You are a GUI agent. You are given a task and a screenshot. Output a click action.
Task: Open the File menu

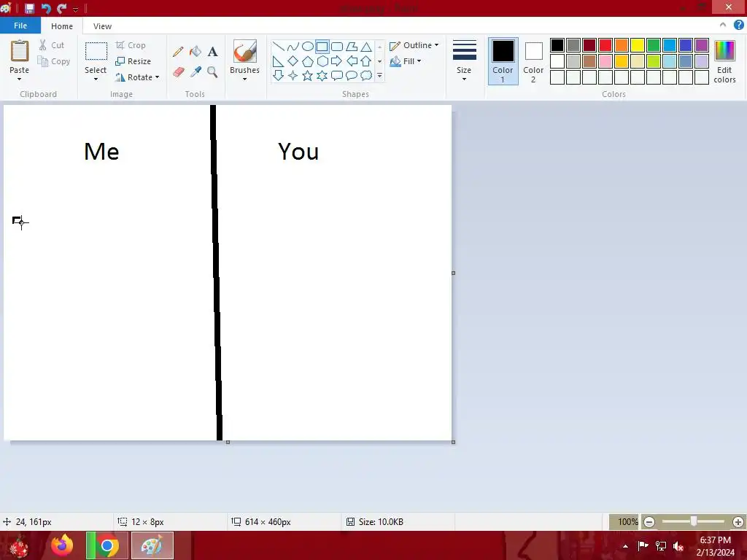[20, 26]
